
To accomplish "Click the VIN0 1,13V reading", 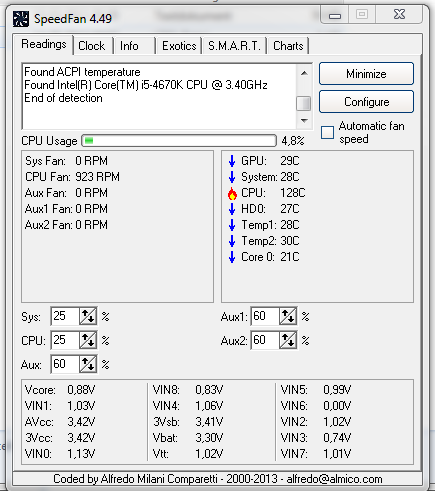I will pyautogui.click(x=60, y=454).
